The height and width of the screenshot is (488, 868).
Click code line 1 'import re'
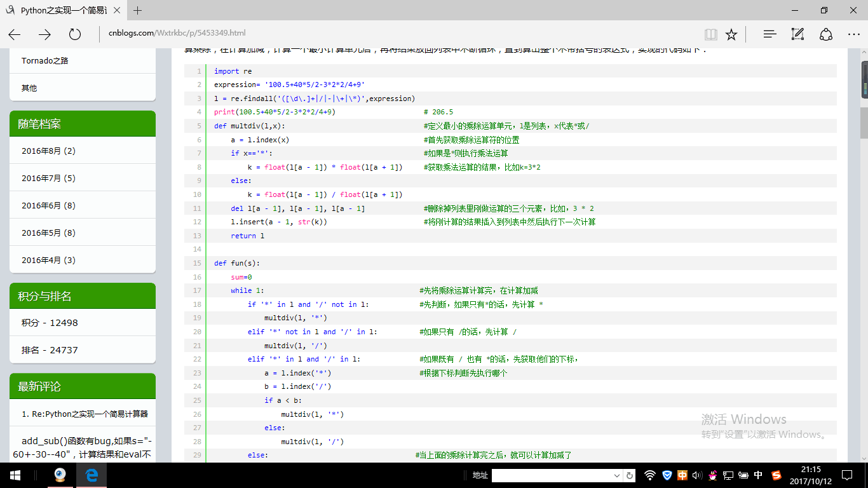[x=233, y=71]
